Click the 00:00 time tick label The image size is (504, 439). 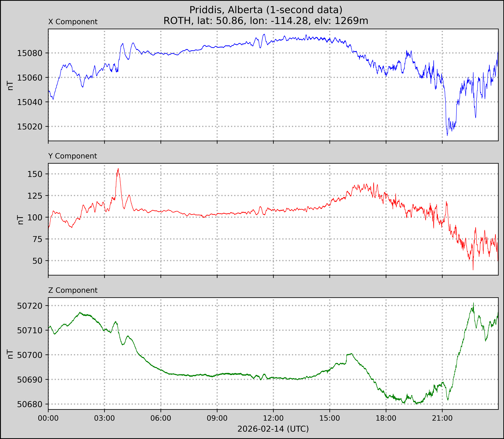pyautogui.click(x=48, y=418)
